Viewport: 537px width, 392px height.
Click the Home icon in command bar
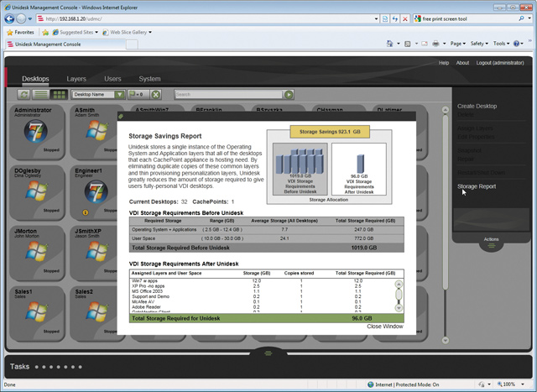[x=389, y=44]
